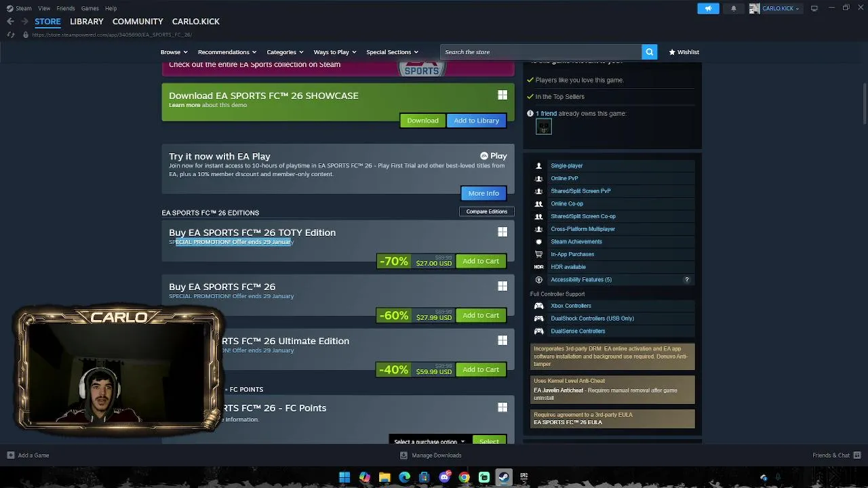868x488 pixels.
Task: Open the accessibility features help question mark
Action: 686,280
